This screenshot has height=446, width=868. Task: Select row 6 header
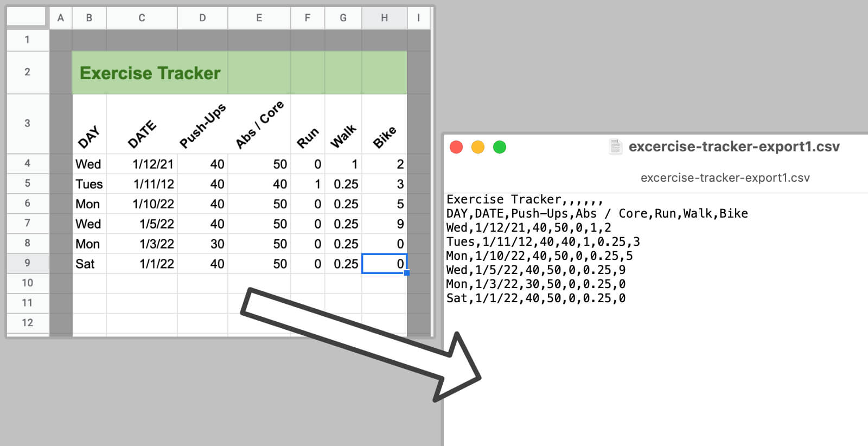pos(28,203)
